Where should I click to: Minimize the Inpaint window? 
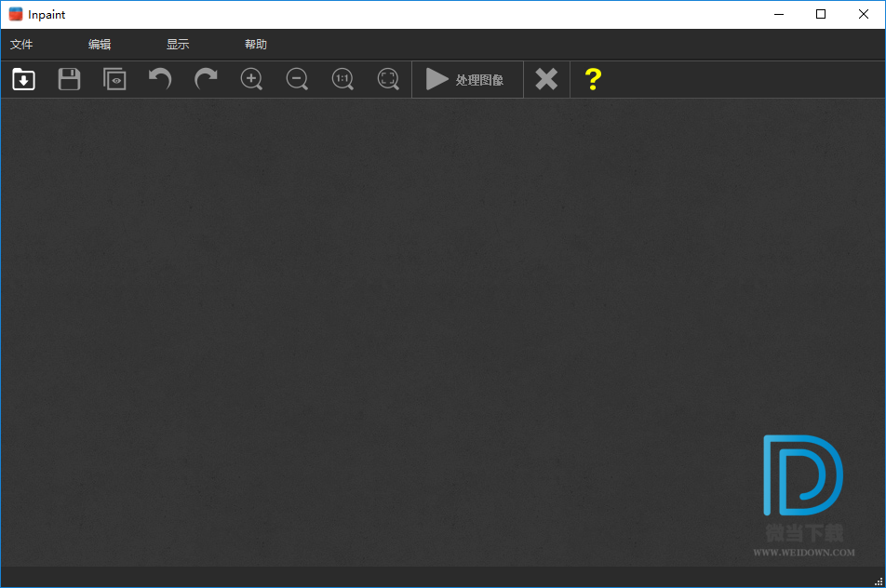click(779, 14)
